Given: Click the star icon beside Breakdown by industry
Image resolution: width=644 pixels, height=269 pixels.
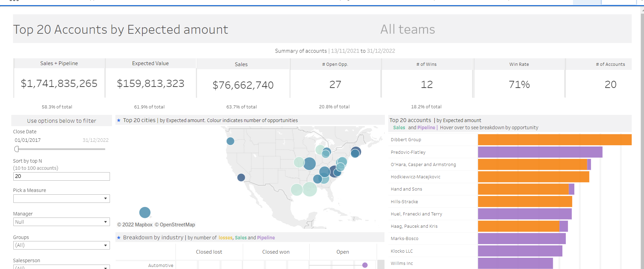Looking at the screenshot, I should click(118, 238).
